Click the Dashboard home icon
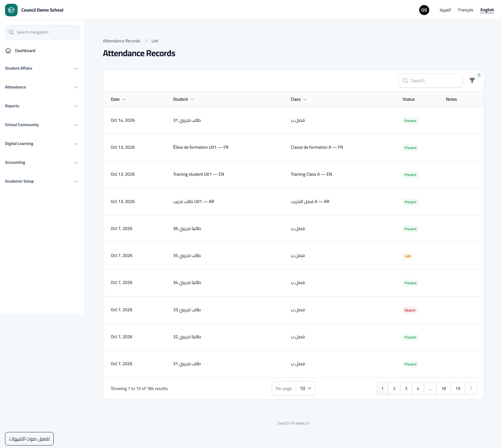Image resolution: width=502 pixels, height=448 pixels. (8, 51)
